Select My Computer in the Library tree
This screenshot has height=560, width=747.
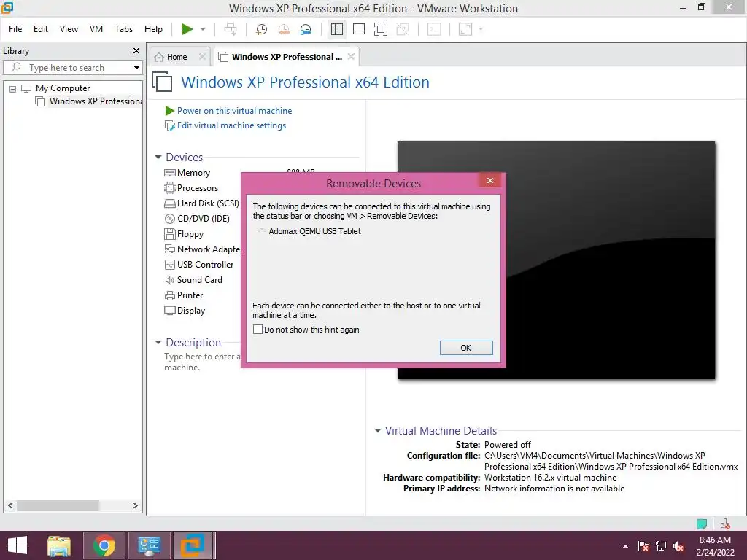tap(63, 88)
